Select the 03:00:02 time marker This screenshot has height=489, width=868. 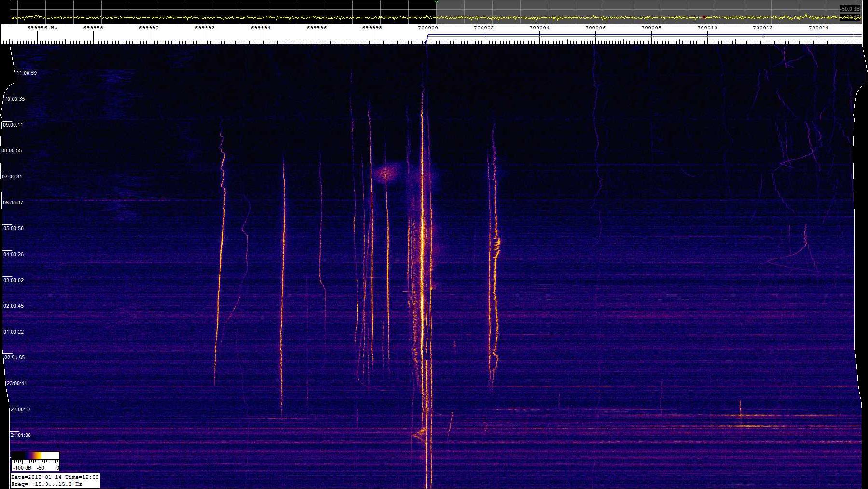[x=14, y=280]
